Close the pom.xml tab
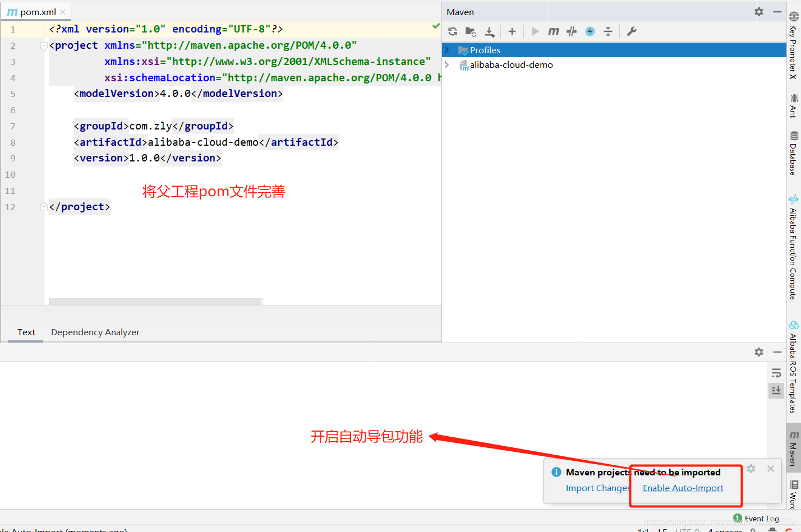801x532 pixels. tap(63, 12)
